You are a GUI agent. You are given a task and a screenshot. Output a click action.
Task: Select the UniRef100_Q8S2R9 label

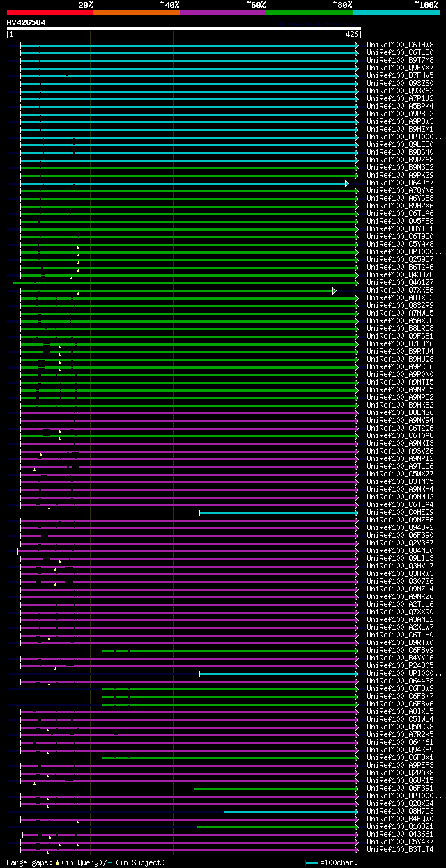tap(400, 306)
